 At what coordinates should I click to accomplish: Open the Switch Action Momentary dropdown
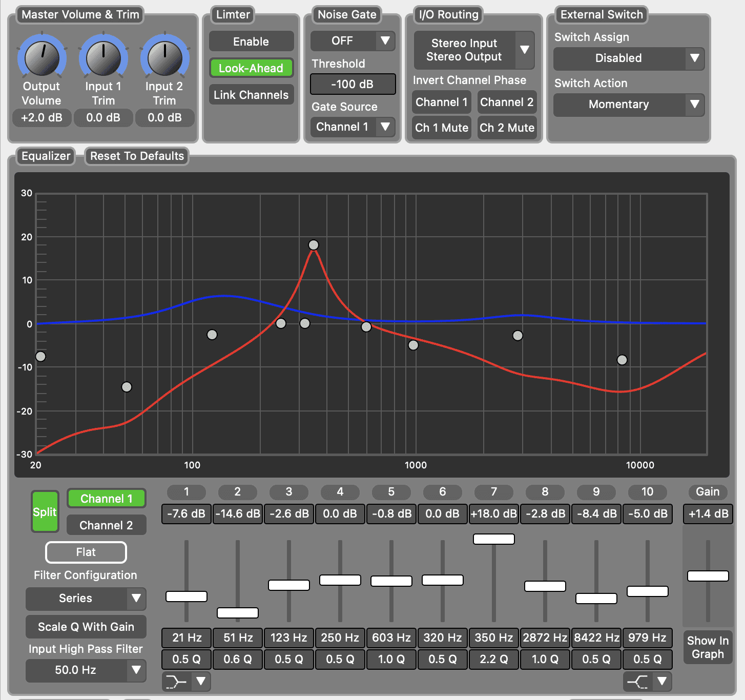629,105
